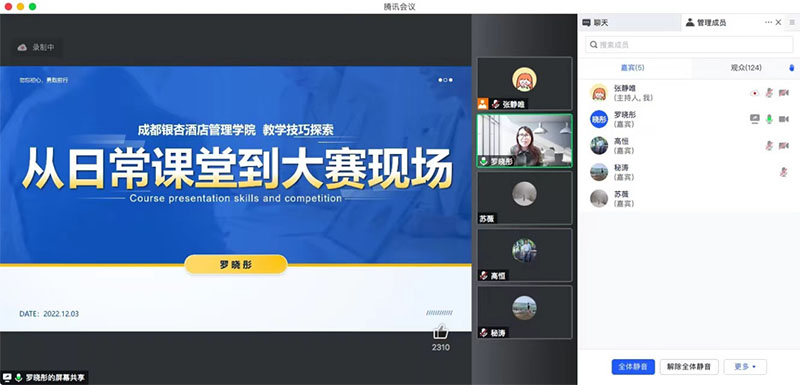800x385 pixels.
Task: Toggle 张静唯's camera in member list
Action: [784, 93]
